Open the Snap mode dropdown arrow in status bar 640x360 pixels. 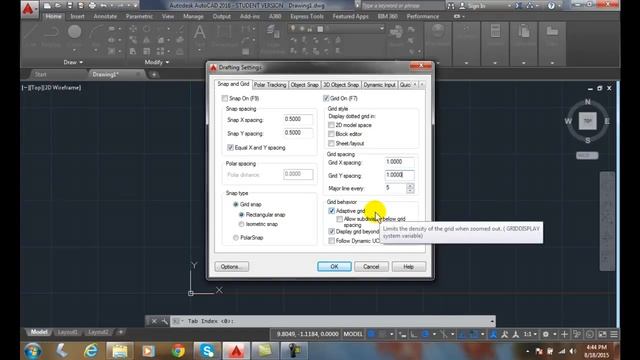pos(391,334)
